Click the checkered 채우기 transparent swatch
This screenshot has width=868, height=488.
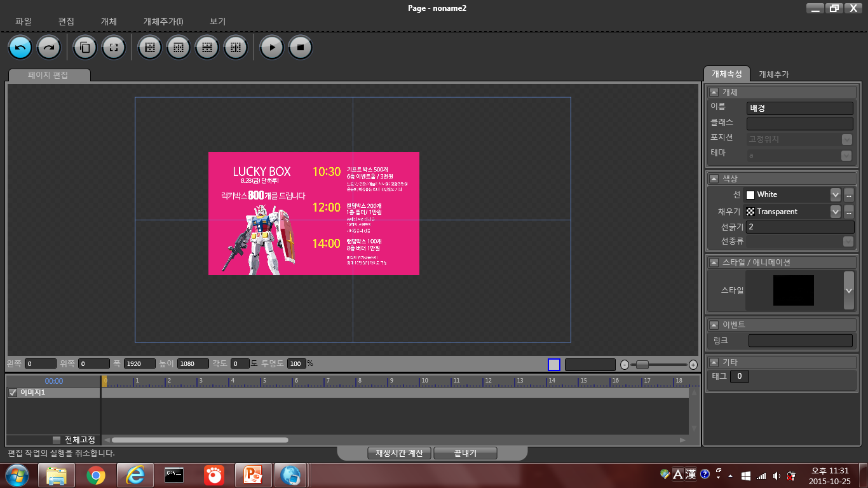click(750, 212)
